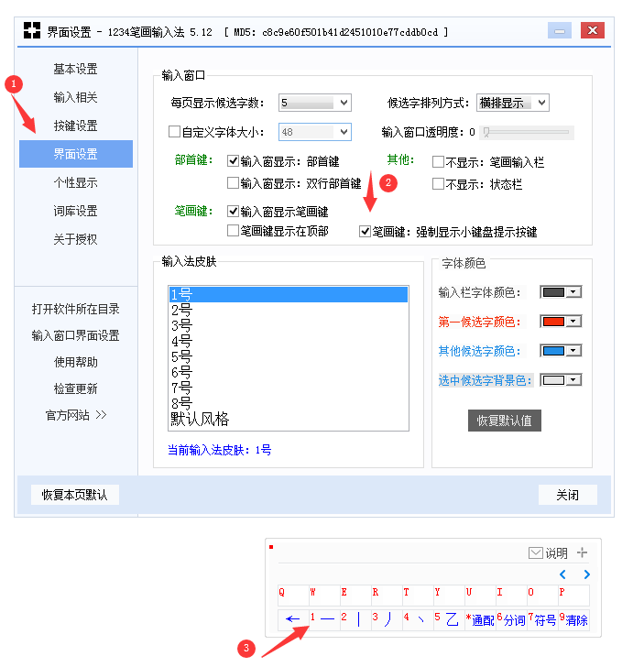This screenshot has width=644, height=667.
Task: Click the app logo icon in title bar
Action: point(32,30)
